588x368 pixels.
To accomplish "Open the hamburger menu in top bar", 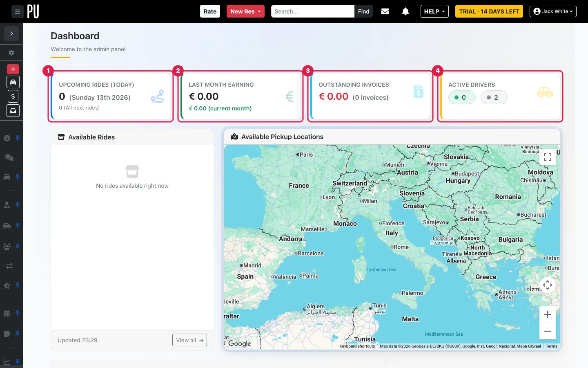I will coord(17,11).
